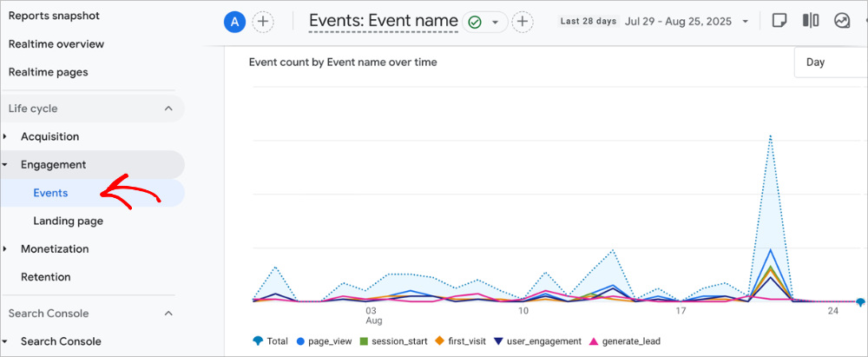This screenshot has width=868, height=357.
Task: Toggle page_view series in legend
Action: (x=325, y=341)
